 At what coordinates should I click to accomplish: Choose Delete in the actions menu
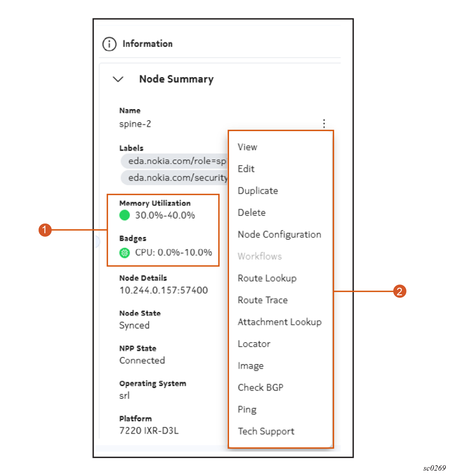click(x=251, y=213)
